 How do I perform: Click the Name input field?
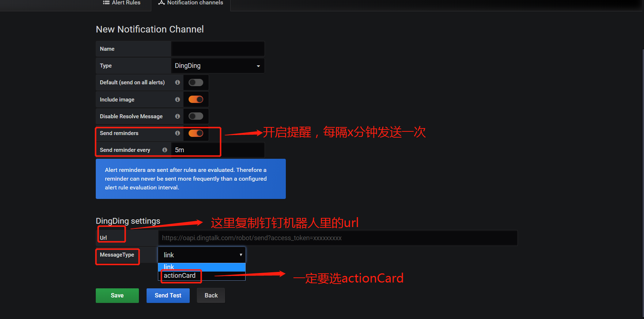[x=218, y=49]
